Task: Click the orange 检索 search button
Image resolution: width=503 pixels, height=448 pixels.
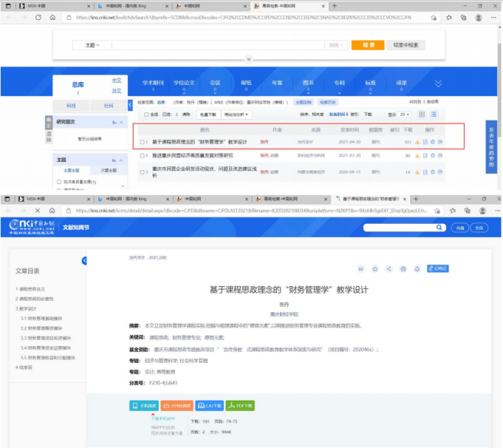Action: coord(370,45)
